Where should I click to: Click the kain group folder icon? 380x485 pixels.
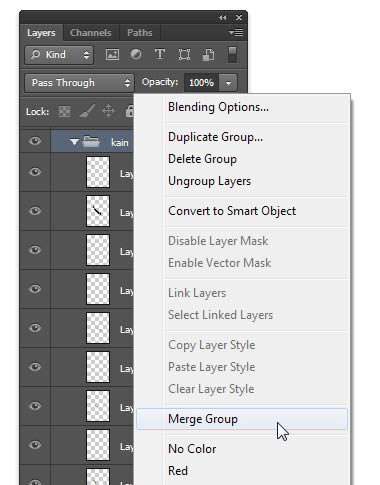click(91, 142)
